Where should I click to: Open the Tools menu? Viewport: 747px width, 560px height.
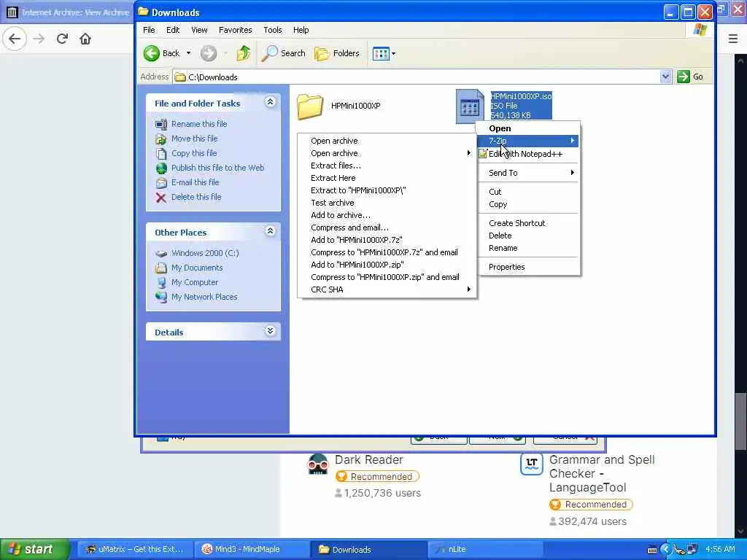(273, 30)
